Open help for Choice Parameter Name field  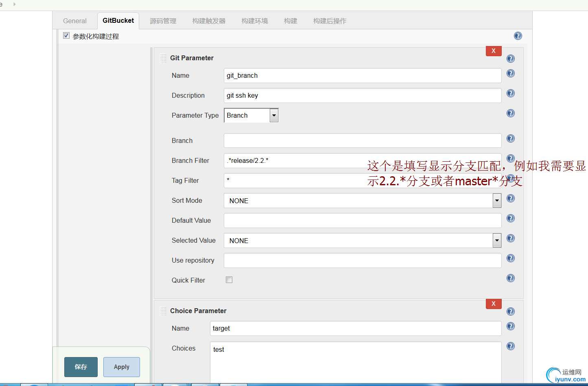click(x=511, y=326)
